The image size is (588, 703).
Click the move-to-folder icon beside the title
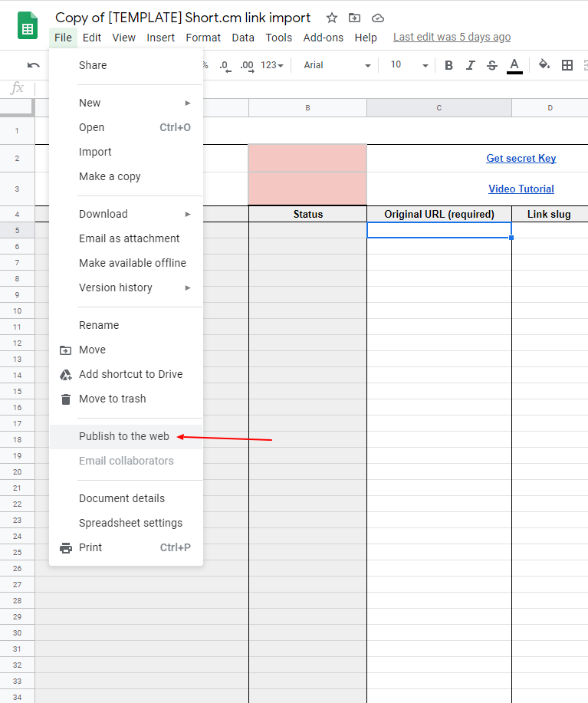pos(354,18)
